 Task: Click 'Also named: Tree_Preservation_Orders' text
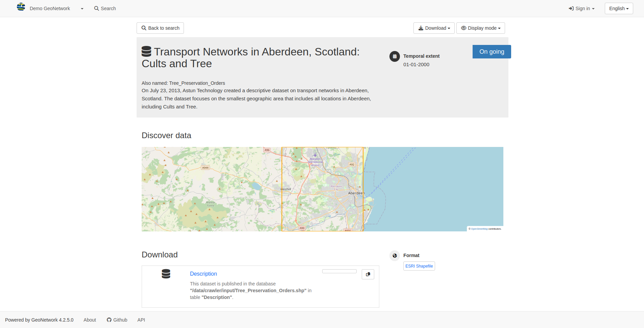pos(183,83)
